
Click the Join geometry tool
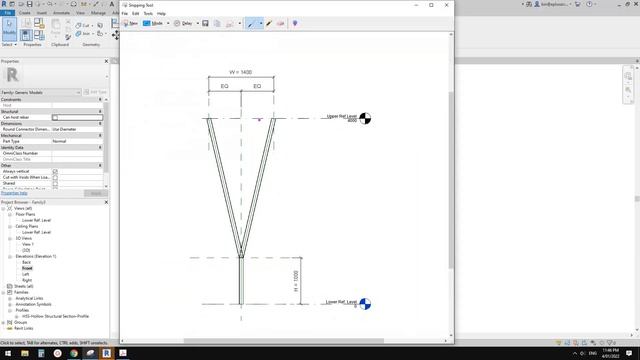(83, 34)
